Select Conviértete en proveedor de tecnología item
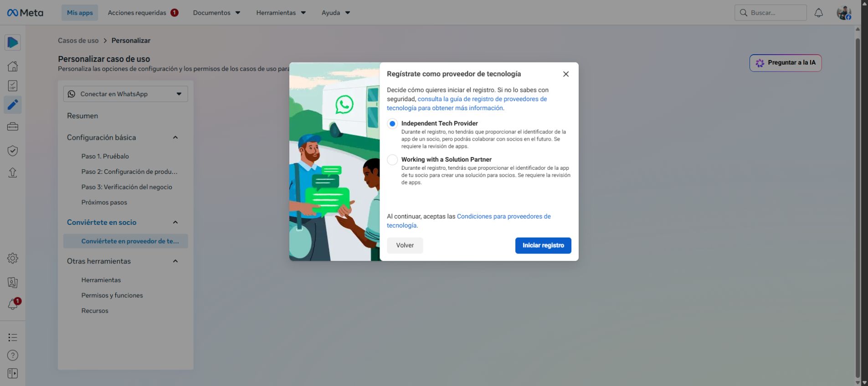Image resolution: width=868 pixels, height=386 pixels. point(126,241)
